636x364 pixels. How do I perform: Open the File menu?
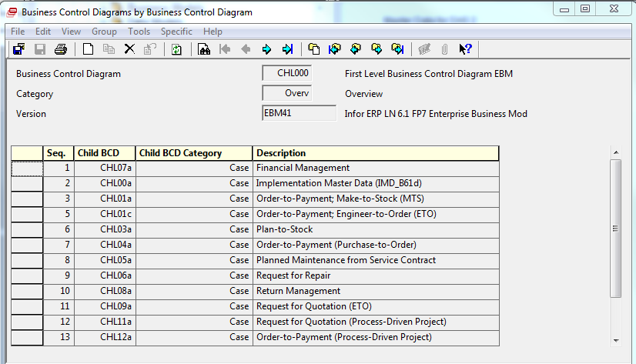click(x=18, y=32)
